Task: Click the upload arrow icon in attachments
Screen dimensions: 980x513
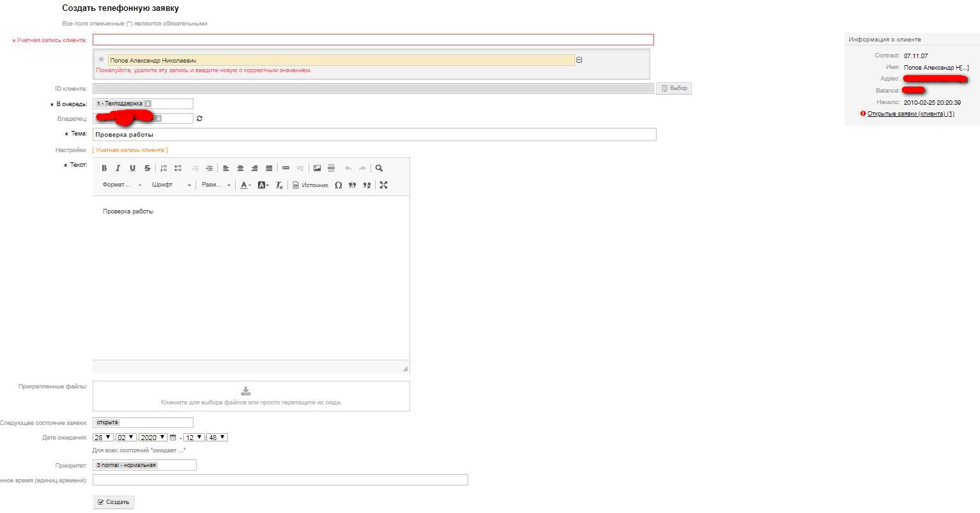Action: coord(245,392)
